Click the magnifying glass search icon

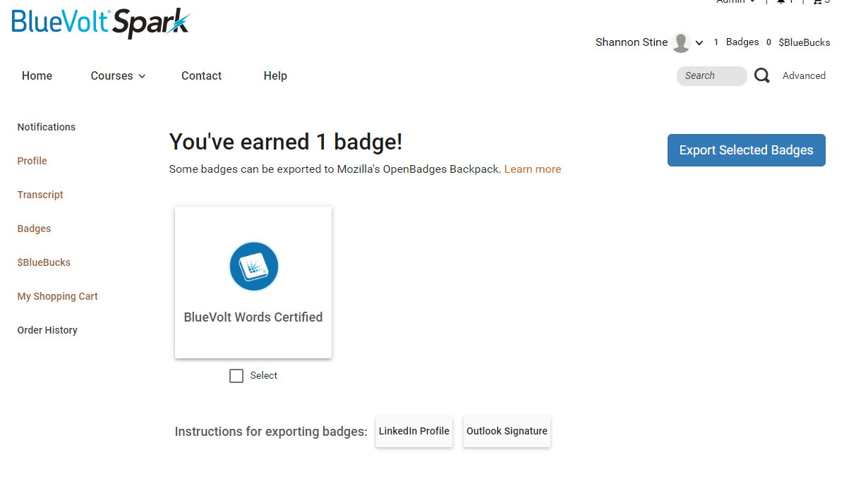(x=762, y=75)
